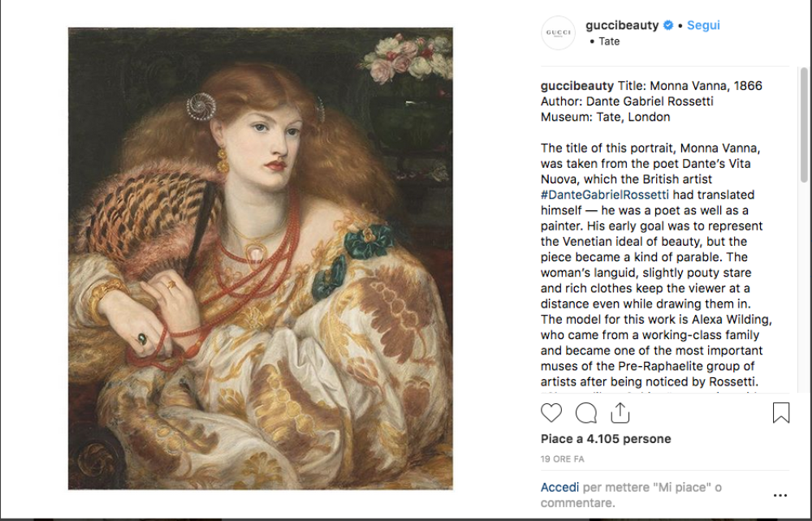Screen dimensions: 812x521
Task: Follow the account via Segui
Action: 703,25
